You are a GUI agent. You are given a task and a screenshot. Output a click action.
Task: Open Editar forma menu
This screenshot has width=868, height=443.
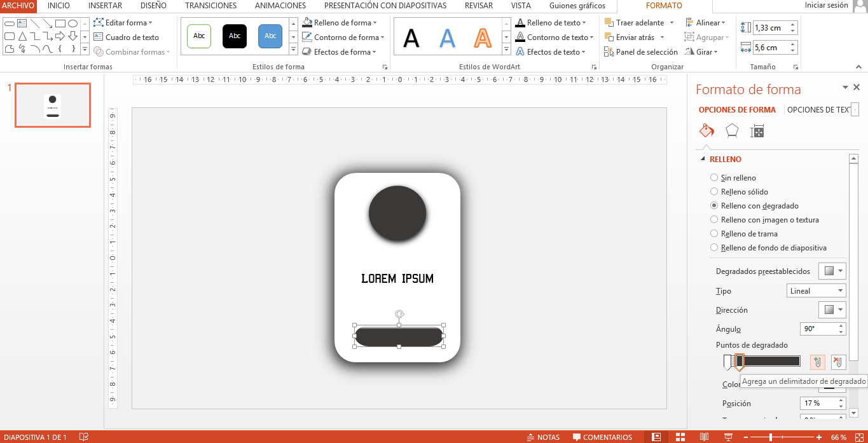click(123, 23)
